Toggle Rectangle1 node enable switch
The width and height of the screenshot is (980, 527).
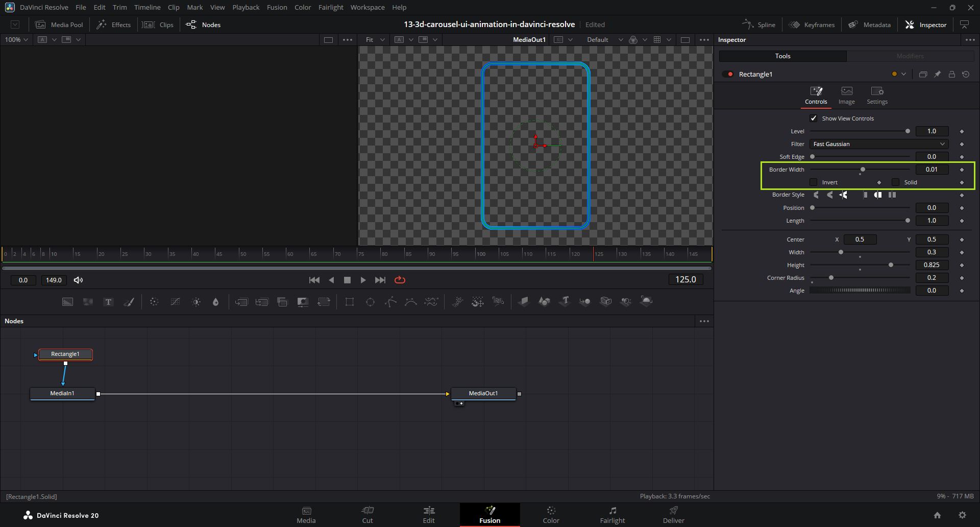pyautogui.click(x=728, y=75)
